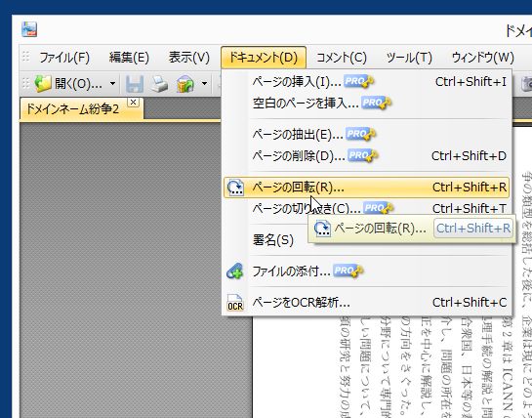Image resolution: width=532 pixels, height=418 pixels.
Task: Click PRO key badge beside ファイルの添付
Action: (x=348, y=271)
